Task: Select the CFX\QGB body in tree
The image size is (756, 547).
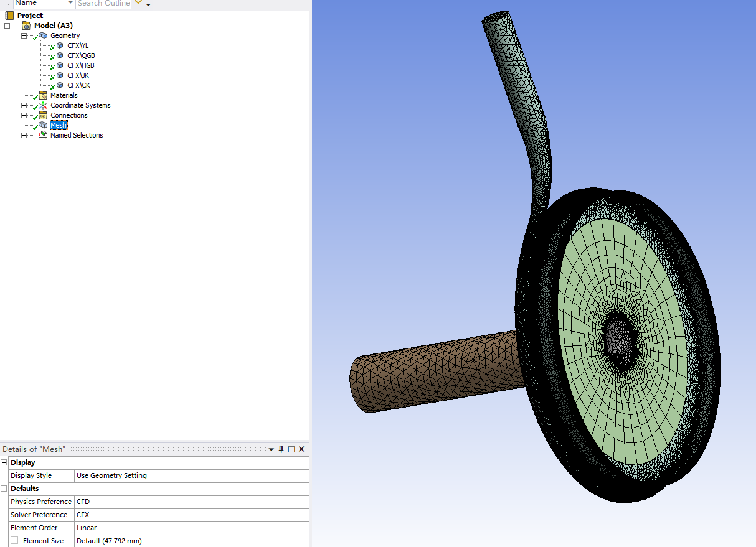Action: point(81,55)
